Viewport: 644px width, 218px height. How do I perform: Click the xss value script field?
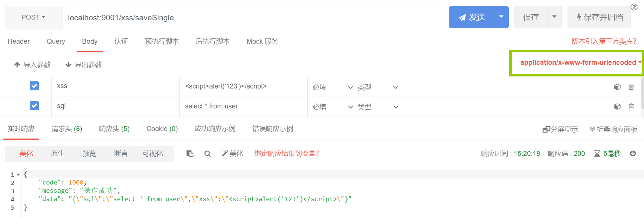pyautogui.click(x=243, y=86)
